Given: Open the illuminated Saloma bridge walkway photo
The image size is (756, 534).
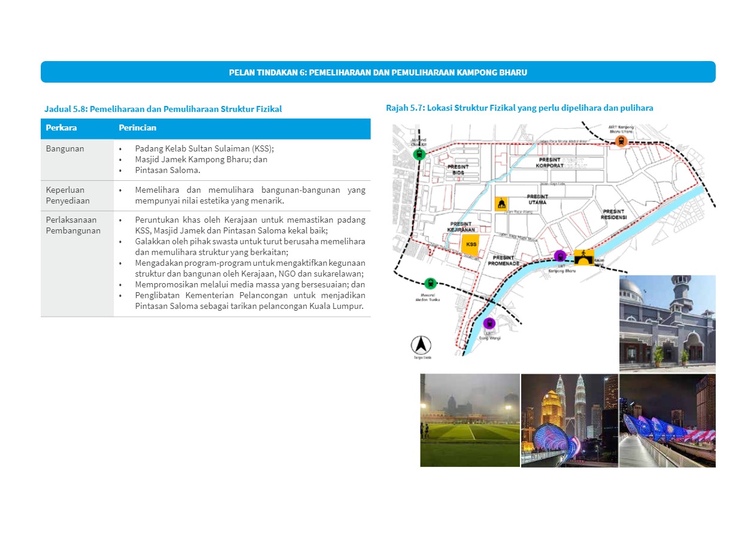Looking at the screenshot, I should coord(667,420).
